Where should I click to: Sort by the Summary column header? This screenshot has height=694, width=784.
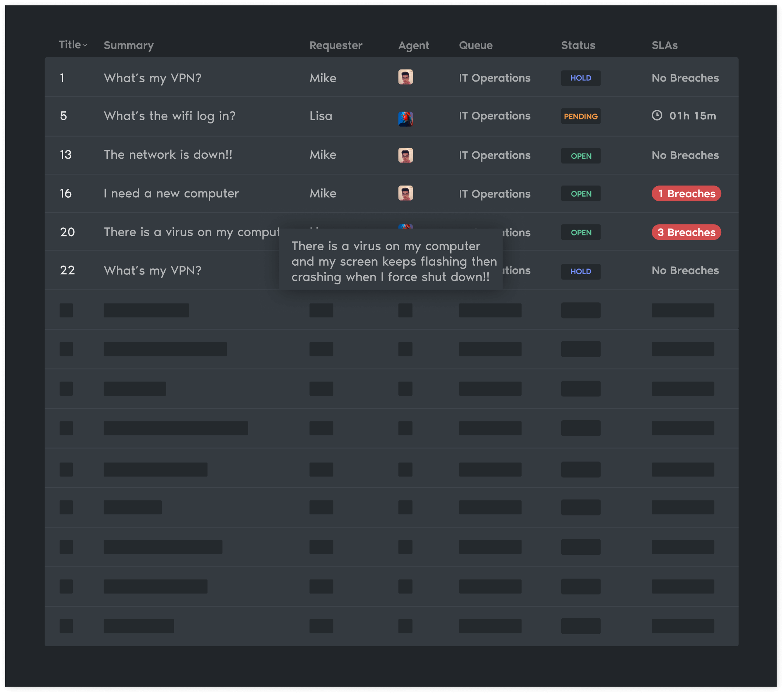[x=129, y=45]
